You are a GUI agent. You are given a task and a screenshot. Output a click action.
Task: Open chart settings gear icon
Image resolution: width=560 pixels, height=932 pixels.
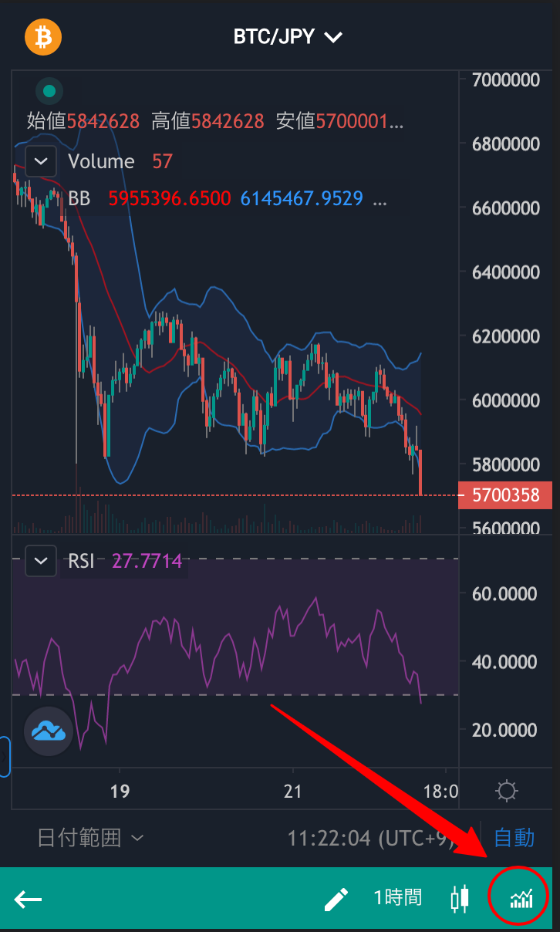pyautogui.click(x=507, y=791)
